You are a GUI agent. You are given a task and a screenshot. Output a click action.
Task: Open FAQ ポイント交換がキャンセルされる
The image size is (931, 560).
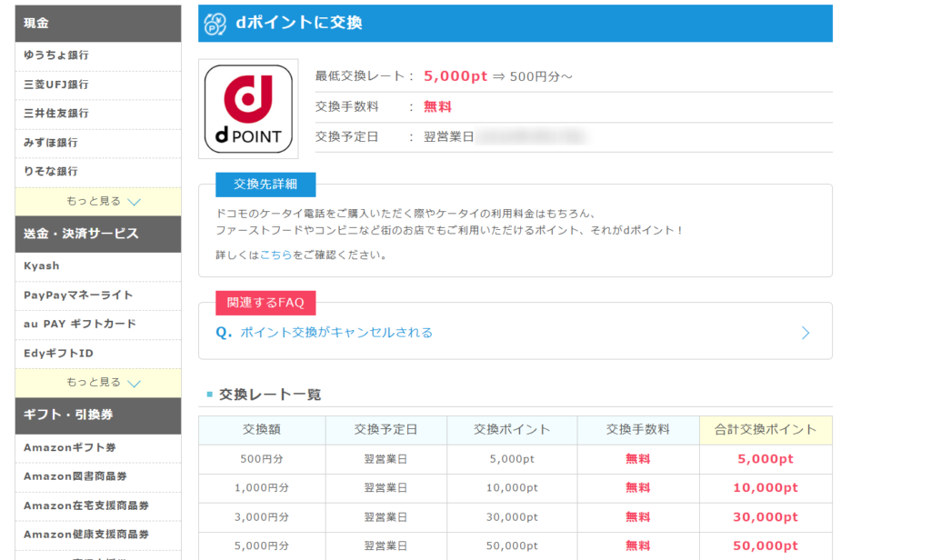coord(336,333)
